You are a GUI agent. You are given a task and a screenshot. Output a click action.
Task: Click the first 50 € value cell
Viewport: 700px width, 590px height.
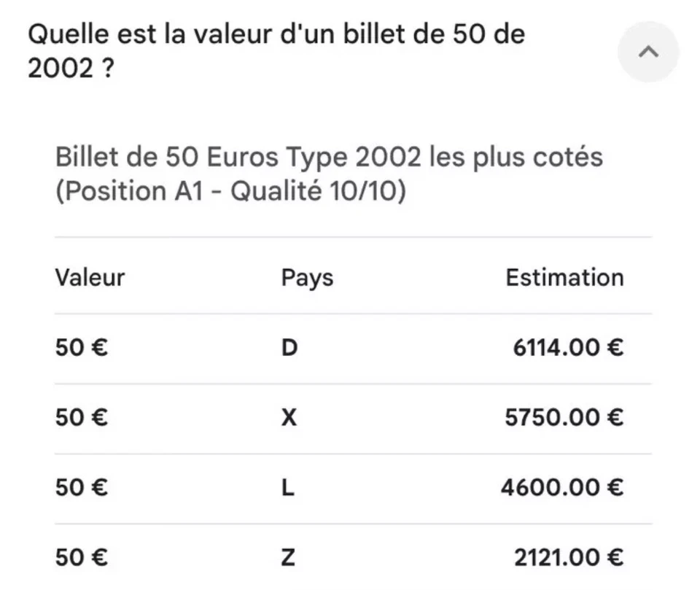coord(79,348)
